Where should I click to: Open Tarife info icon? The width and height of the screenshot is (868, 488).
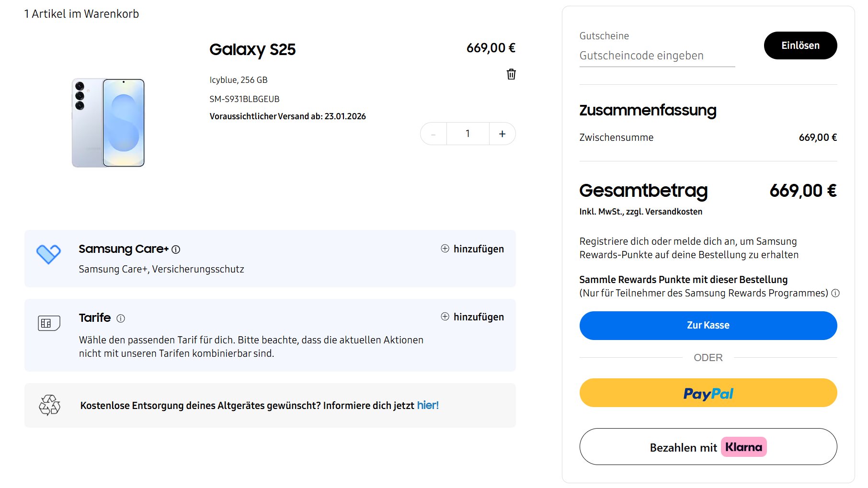click(121, 318)
